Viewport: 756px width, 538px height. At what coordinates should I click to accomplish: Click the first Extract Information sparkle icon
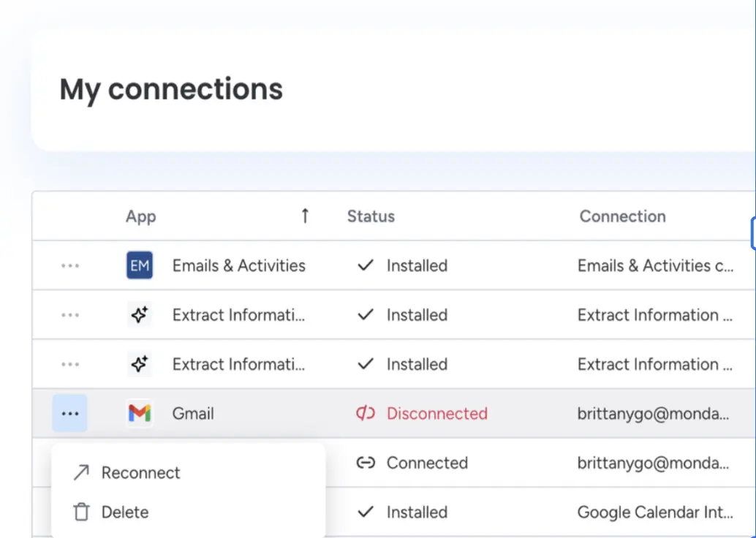tap(140, 315)
